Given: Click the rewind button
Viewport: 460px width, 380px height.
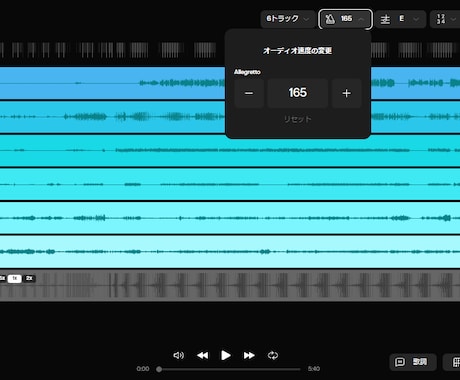Looking at the screenshot, I should 202,355.
